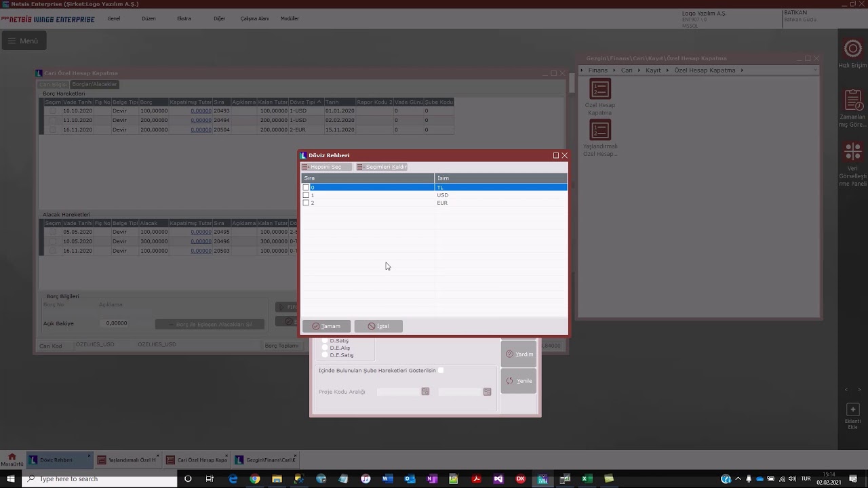Image resolution: width=868 pixels, height=488 pixels.
Task: Switch to Yaşlandırmalı Özel H window tab
Action: (127, 460)
